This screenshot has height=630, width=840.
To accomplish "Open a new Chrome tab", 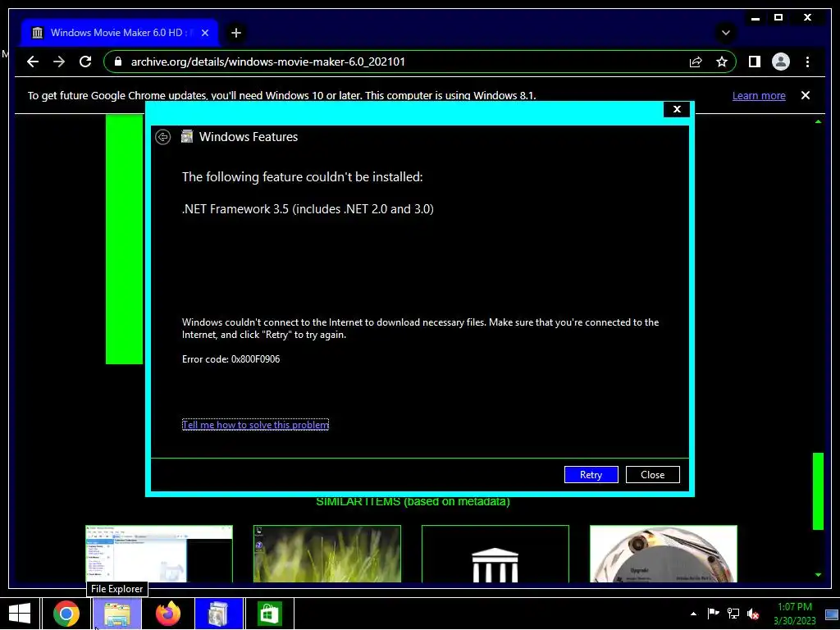I will coord(235,33).
